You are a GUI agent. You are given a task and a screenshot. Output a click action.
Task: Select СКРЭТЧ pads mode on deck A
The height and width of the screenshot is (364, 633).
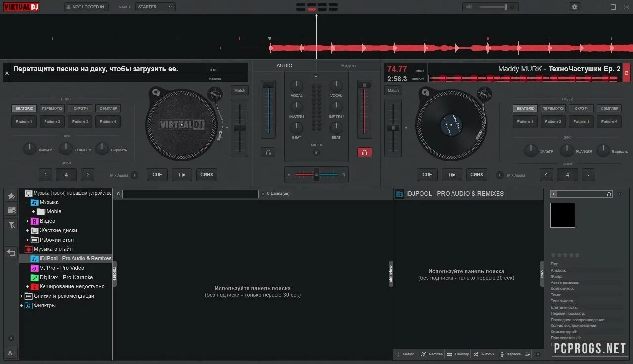pos(80,108)
